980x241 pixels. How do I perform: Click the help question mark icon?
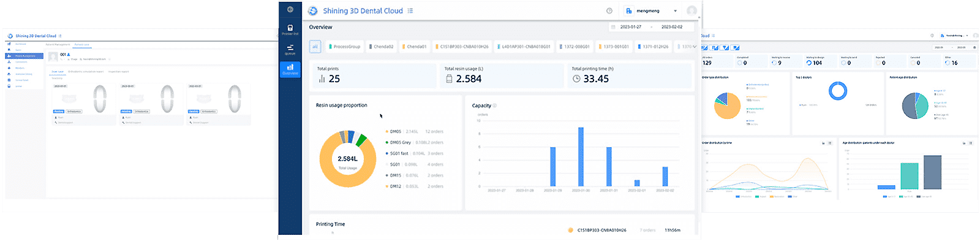[609, 10]
